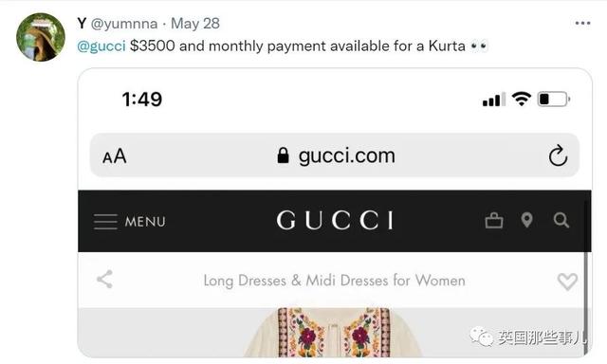Screen dimensions: 607x364
Task: Open the @yumnna profile handle
Action: tap(124, 24)
